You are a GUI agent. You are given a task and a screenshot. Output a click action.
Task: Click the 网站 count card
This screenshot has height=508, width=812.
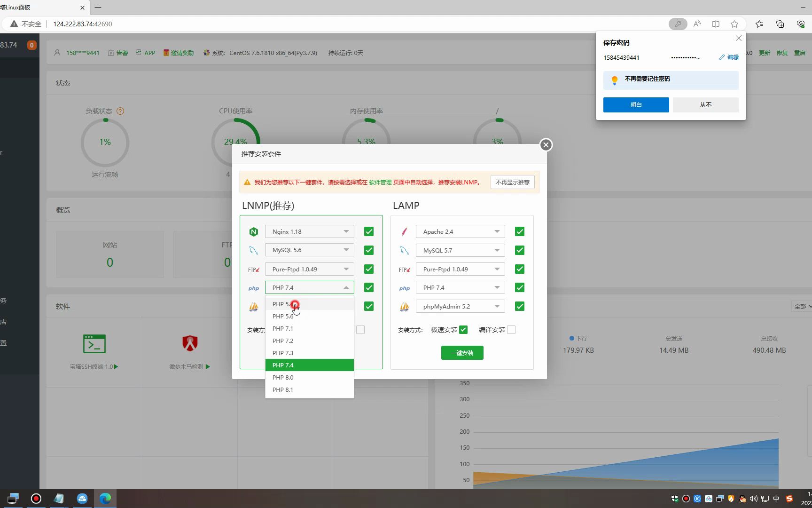pos(109,254)
